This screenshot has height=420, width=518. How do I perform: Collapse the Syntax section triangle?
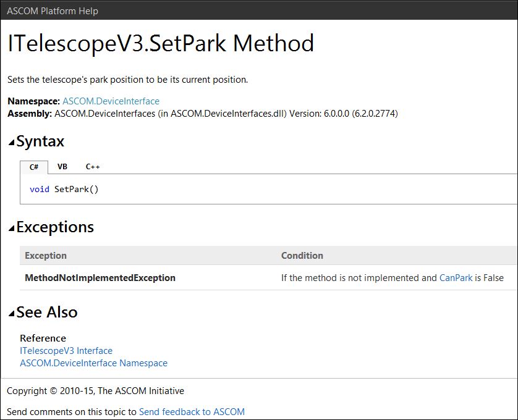11,143
